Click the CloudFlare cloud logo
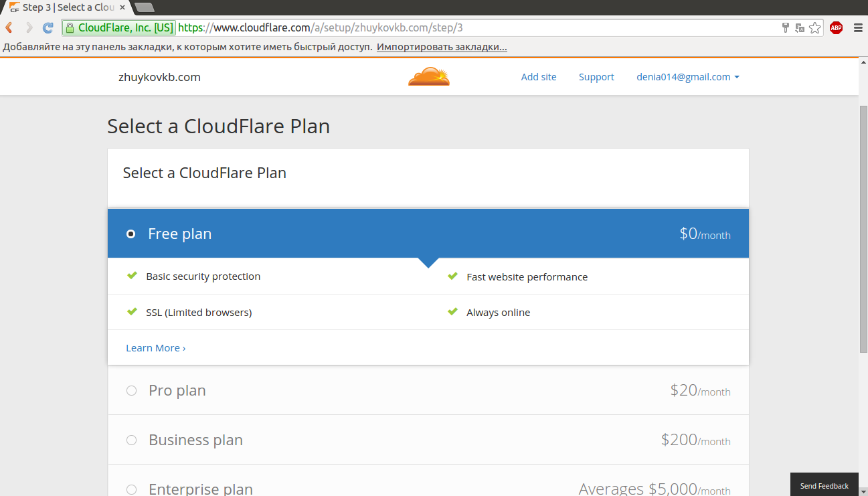The width and height of the screenshot is (868, 496). [429, 76]
